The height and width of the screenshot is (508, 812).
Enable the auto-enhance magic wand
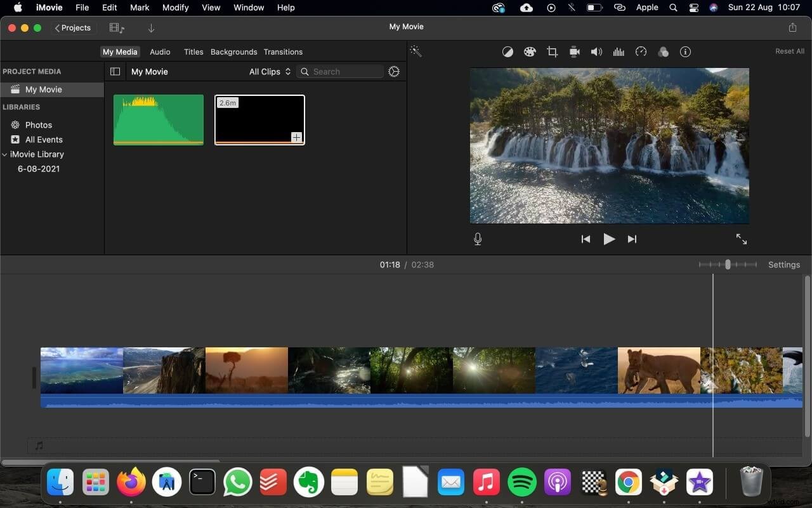tap(416, 50)
